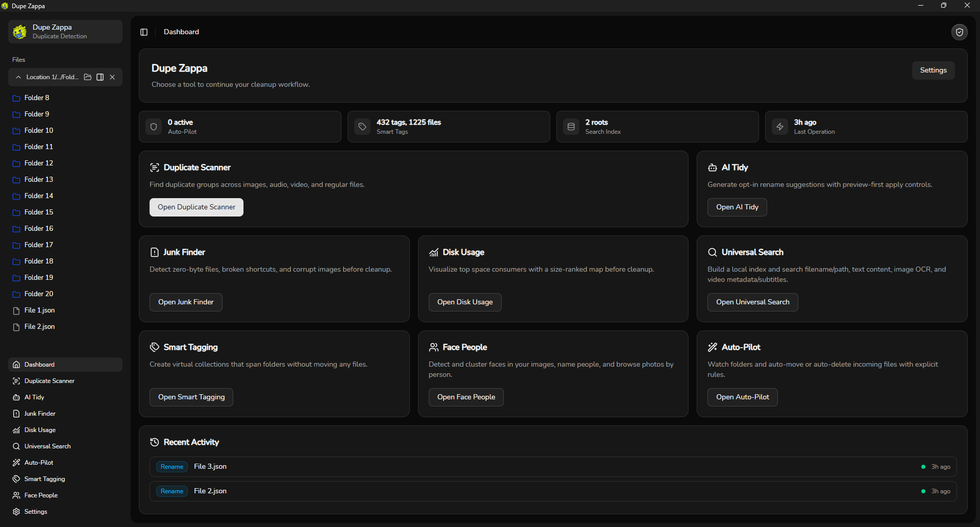This screenshot has height=527, width=980.
Task: Open Smart Tagging button
Action: pos(191,397)
